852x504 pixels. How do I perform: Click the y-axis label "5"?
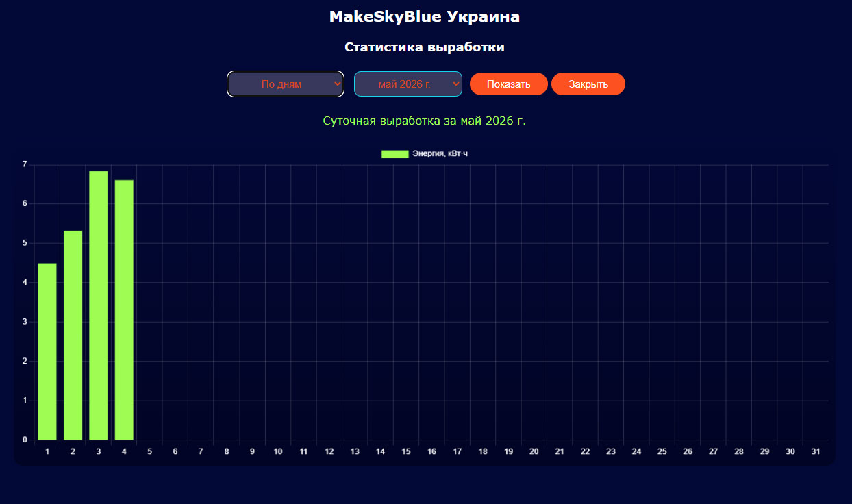pos(24,243)
